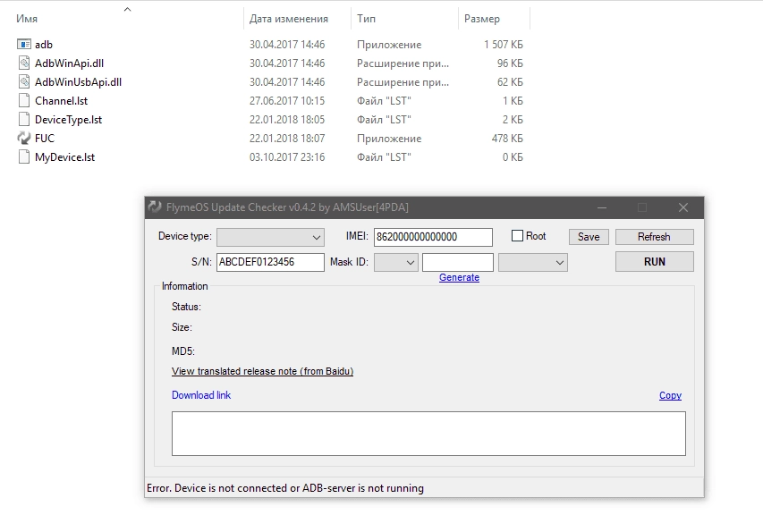Minimize the FlymeOS Update Checker window

[602, 207]
